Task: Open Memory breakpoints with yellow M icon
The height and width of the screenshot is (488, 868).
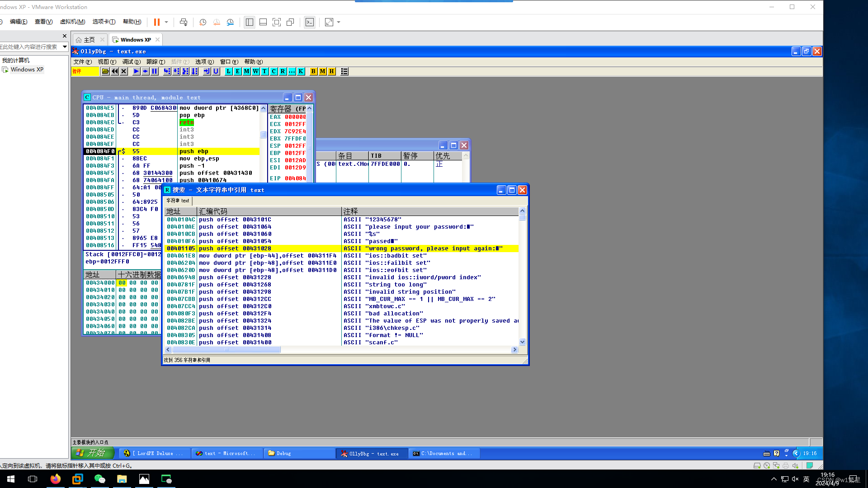Action: pos(323,71)
